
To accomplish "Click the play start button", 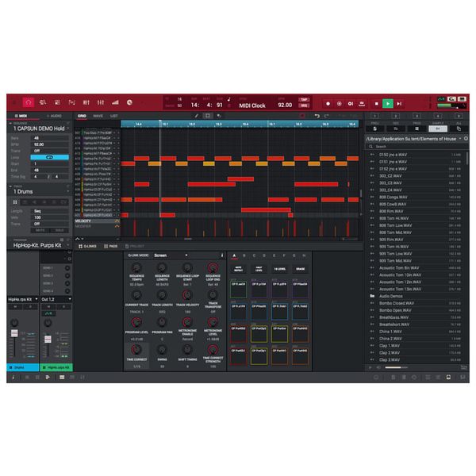I will pos(400,104).
